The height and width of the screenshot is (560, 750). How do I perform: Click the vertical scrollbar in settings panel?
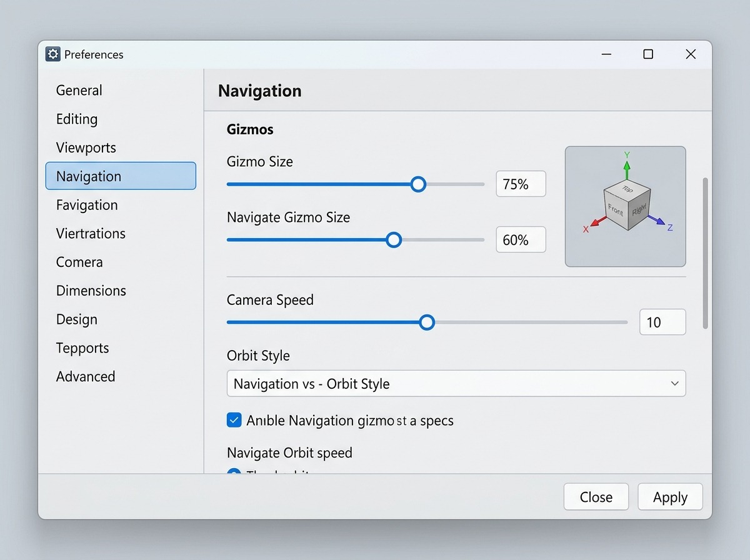point(706,252)
